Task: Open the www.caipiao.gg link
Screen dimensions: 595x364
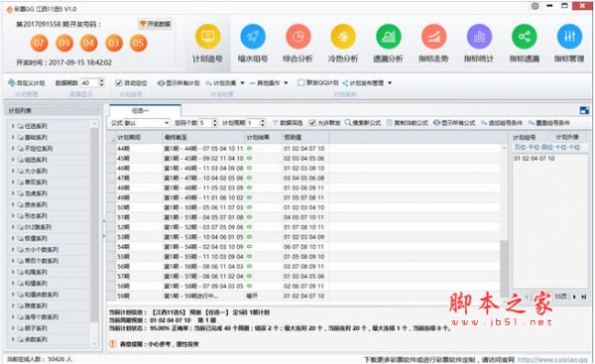Action: [x=552, y=359]
